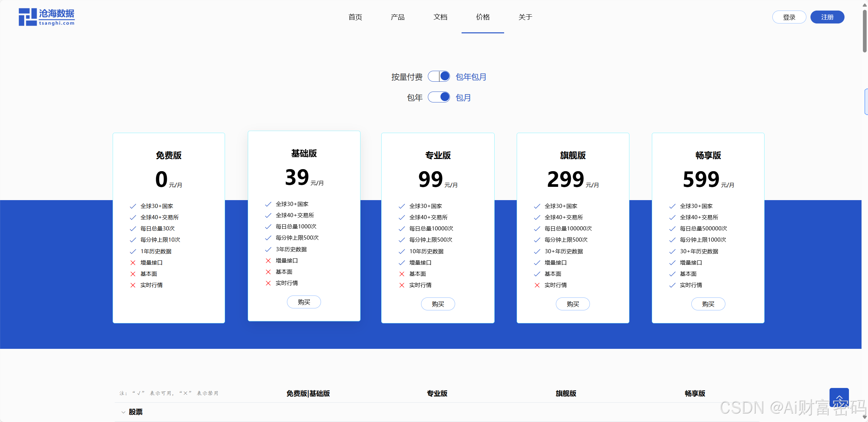Click red X beside 旗舰版 实时行情

click(537, 285)
